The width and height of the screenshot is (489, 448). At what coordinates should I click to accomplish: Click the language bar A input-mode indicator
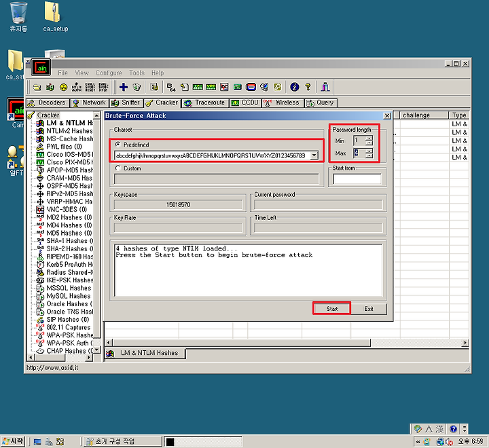[x=429, y=429]
